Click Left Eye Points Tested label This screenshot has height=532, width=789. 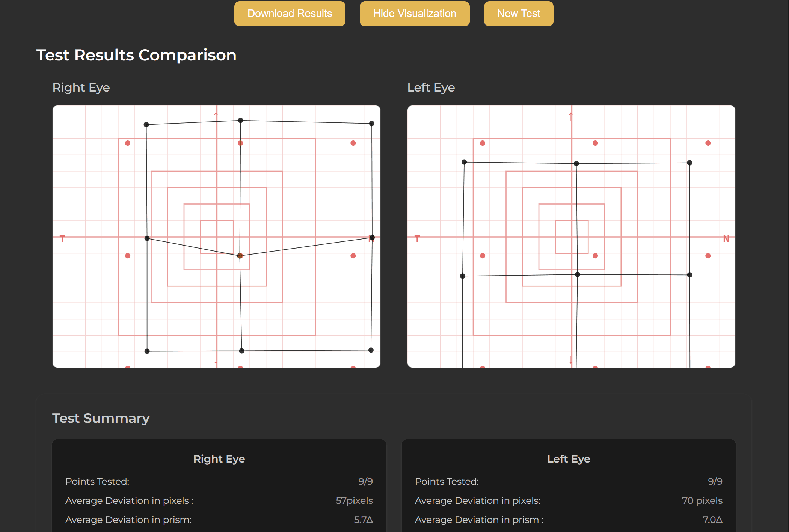[x=447, y=481]
